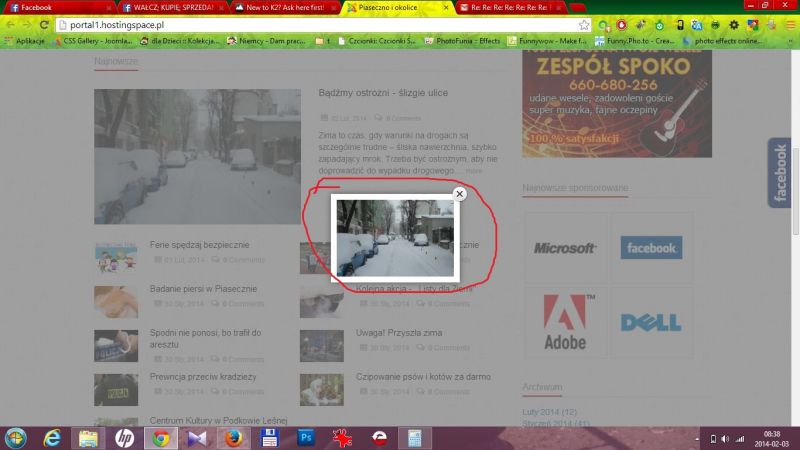This screenshot has width=800, height=450.
Task: Open CSS Gallery - Joomla bookmark
Action: [x=93, y=41]
